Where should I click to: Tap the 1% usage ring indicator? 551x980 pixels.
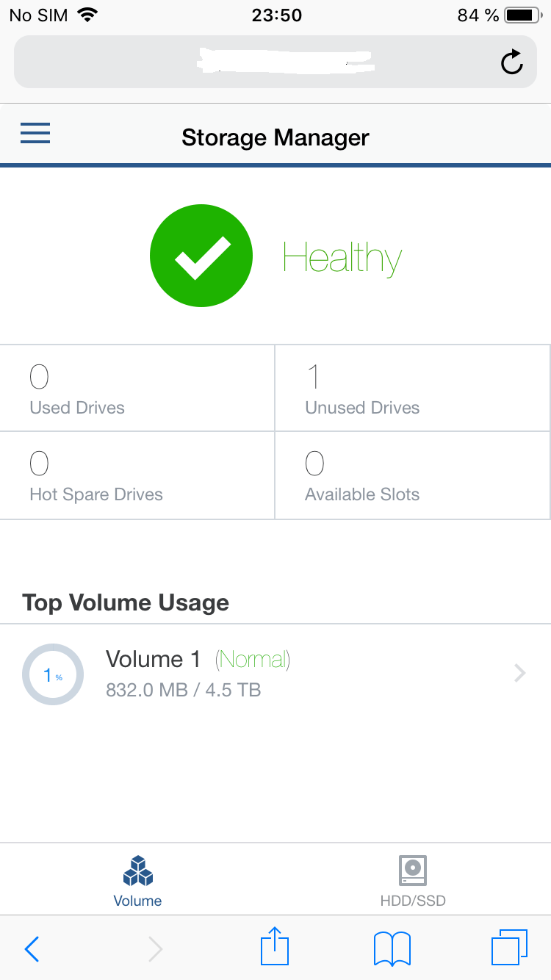pos(53,674)
